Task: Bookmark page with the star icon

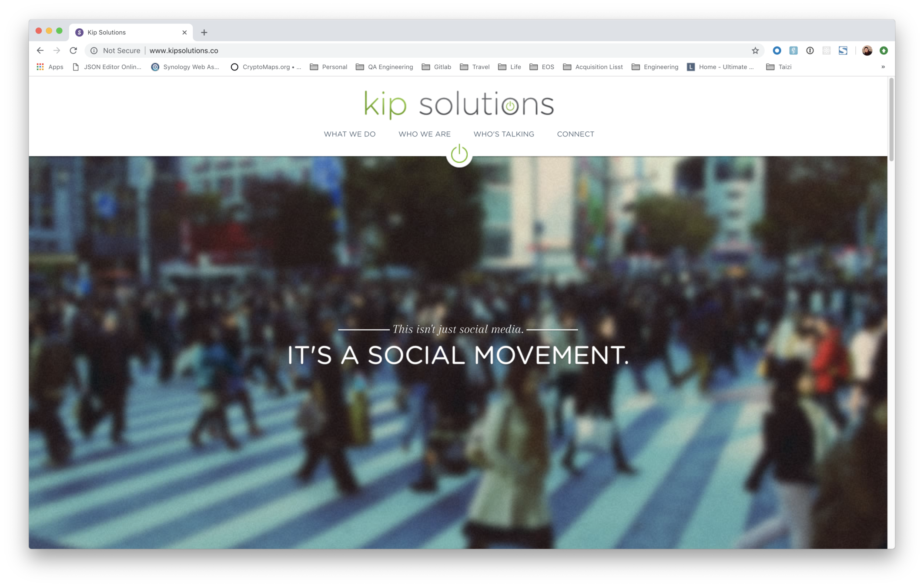Action: point(755,50)
